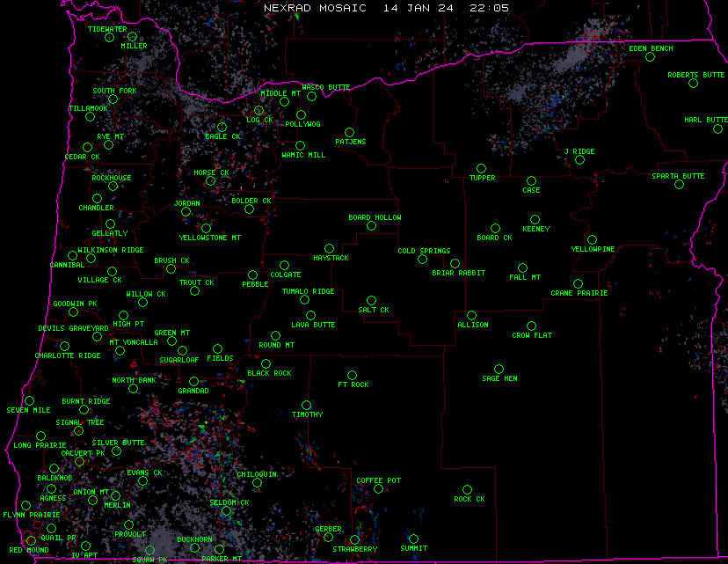The image size is (728, 564).
Task: Click the TIDEWATER station circle marker
Action: click(109, 37)
